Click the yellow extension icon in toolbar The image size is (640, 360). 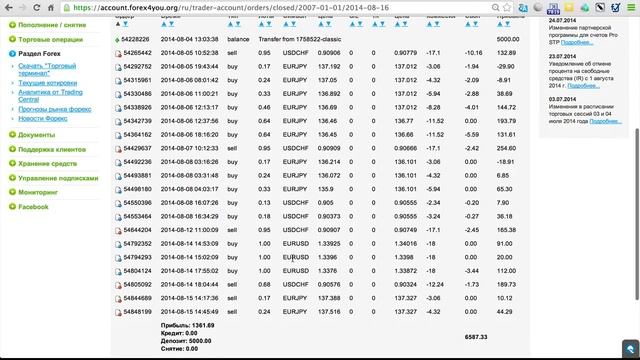(569, 7)
